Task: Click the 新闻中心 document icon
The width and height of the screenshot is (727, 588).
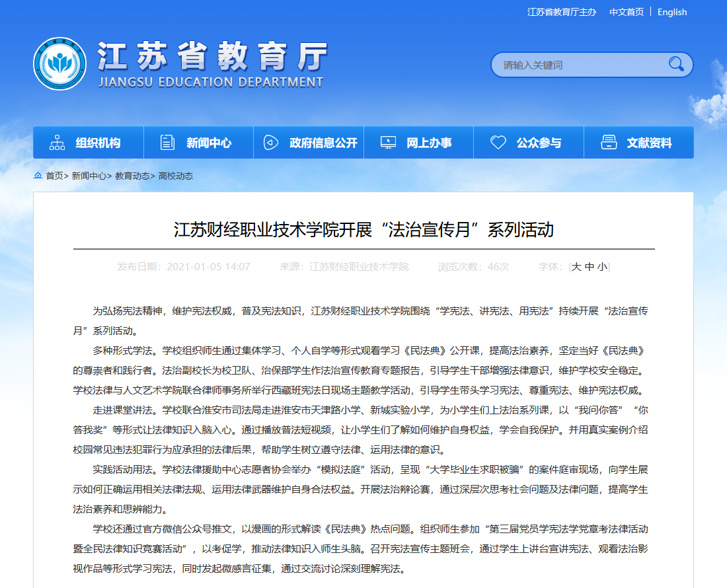Action: 168,143
